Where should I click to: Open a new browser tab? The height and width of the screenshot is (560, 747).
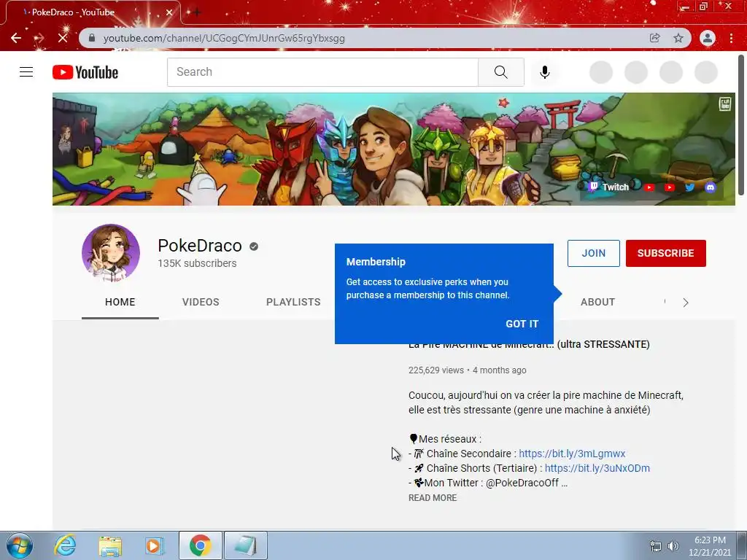coord(197,12)
